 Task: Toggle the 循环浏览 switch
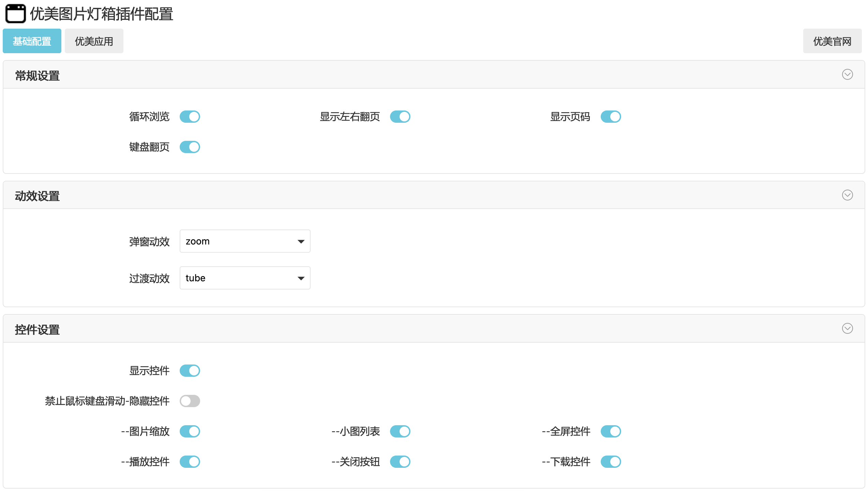(x=190, y=117)
